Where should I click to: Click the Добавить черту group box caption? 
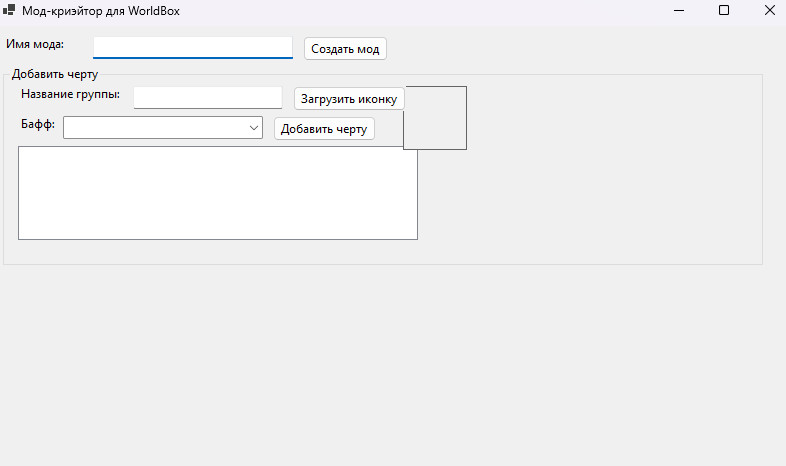tap(55, 74)
